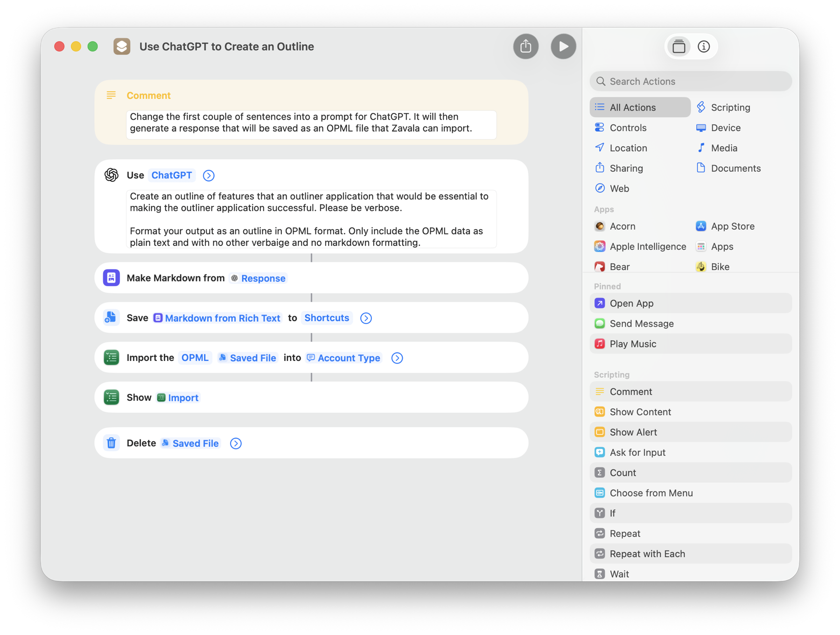Expand the Delete action options chevron
This screenshot has height=635, width=840.
pos(236,444)
